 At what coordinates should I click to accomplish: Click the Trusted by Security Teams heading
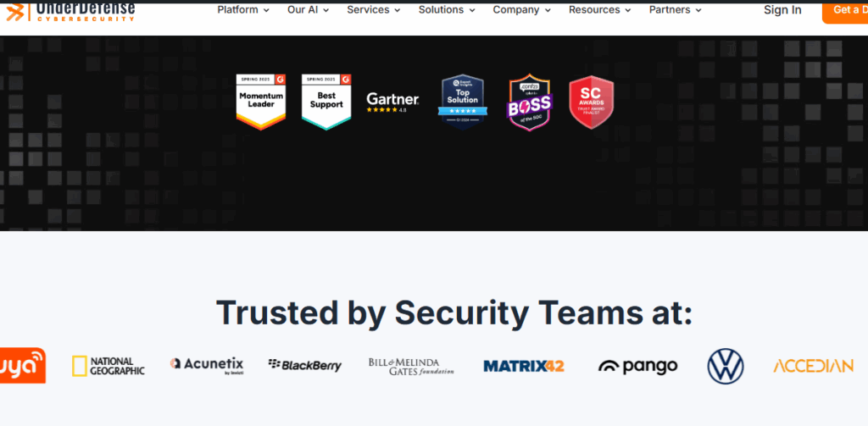coord(454,313)
